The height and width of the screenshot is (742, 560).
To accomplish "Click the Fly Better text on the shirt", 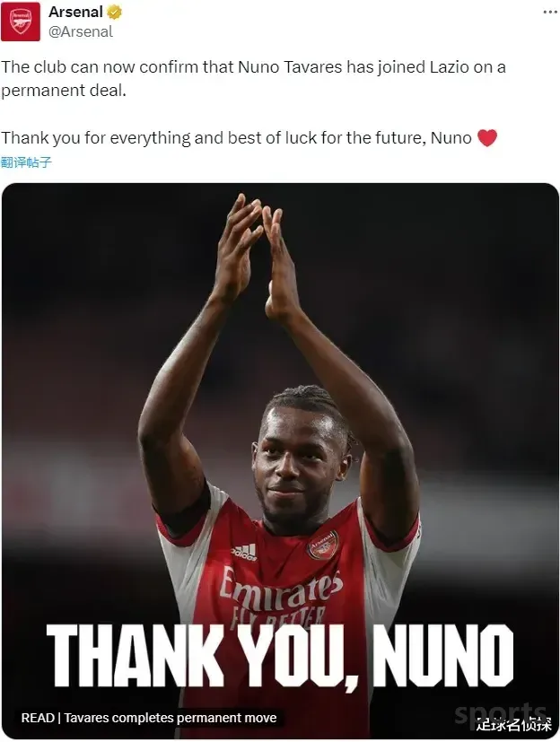I will 279,617.
